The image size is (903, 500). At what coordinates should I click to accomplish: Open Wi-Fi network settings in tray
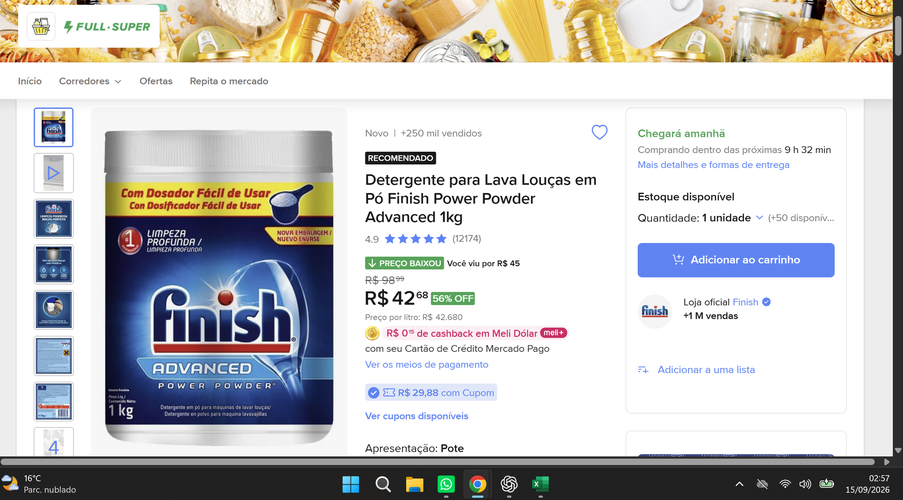click(784, 484)
